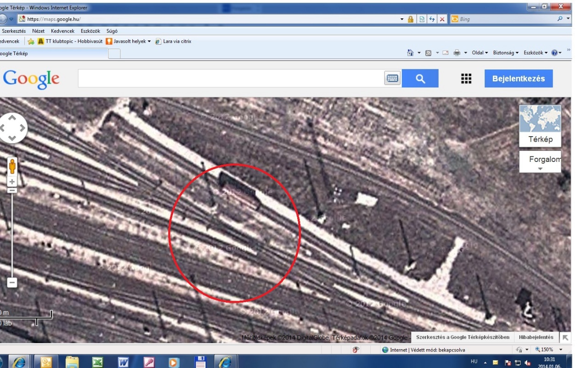The image size is (588, 368).
Task: Click the pan navigation compass control
Action: 12,128
